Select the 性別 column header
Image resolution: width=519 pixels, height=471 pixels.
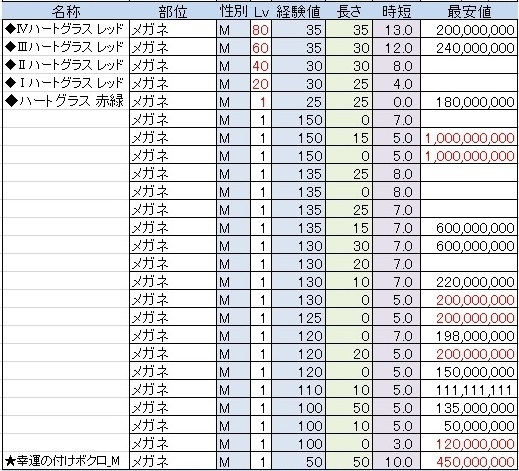(x=233, y=11)
